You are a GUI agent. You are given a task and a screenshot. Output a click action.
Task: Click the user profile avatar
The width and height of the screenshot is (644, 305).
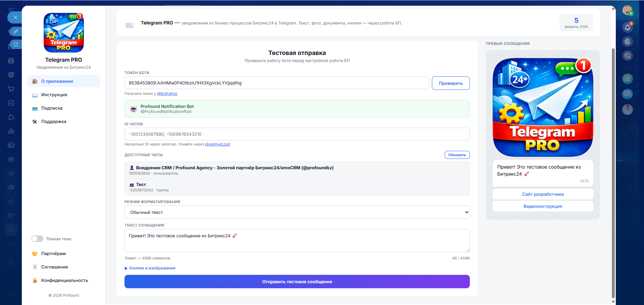click(x=627, y=10)
